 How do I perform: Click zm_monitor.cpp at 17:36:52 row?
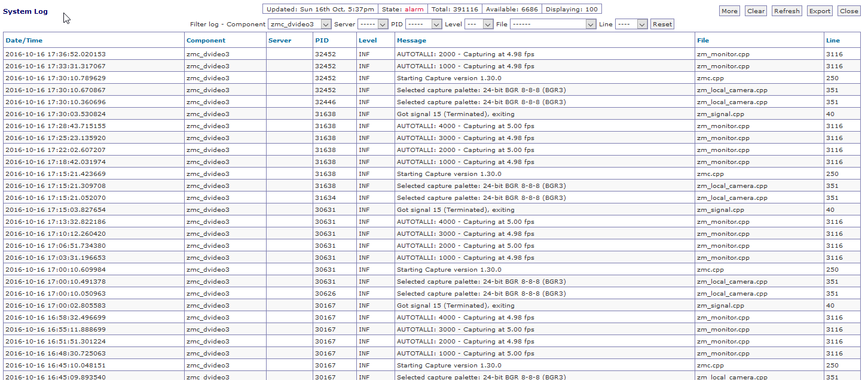click(x=723, y=54)
